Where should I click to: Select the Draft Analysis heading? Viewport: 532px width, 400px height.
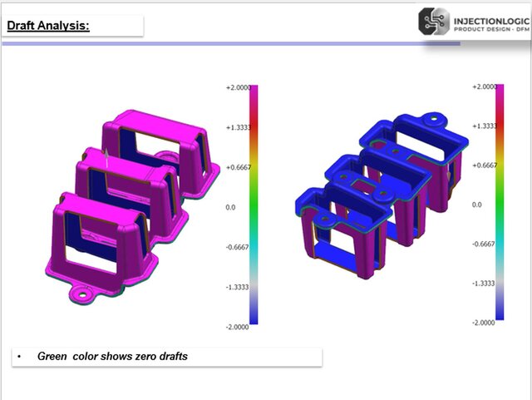point(48,26)
